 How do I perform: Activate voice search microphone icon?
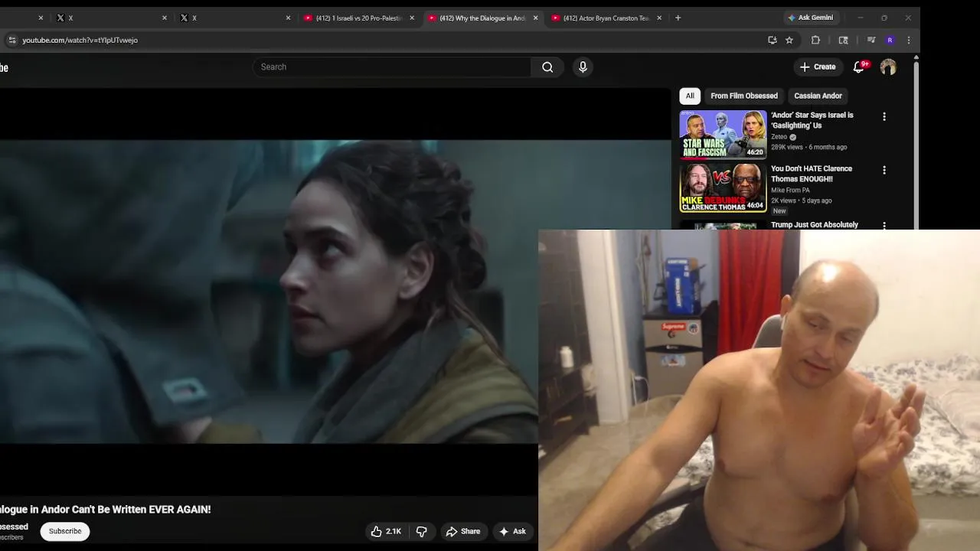(x=583, y=67)
